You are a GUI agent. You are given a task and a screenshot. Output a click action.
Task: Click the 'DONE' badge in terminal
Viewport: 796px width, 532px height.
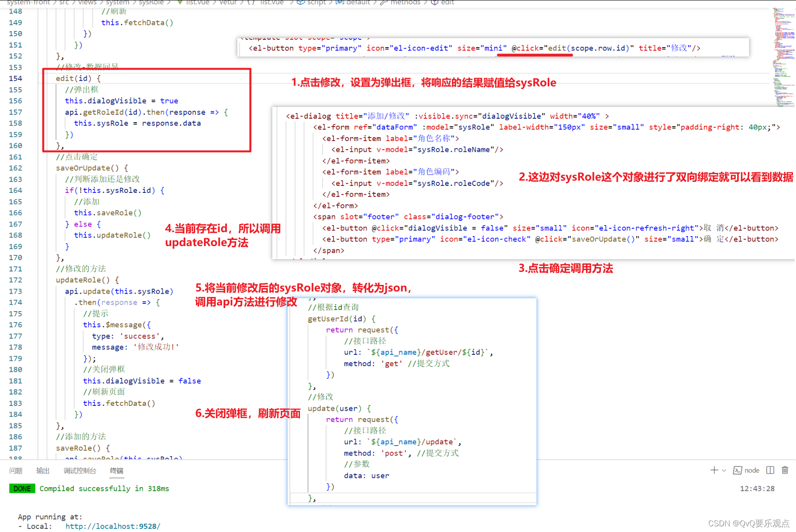point(22,488)
